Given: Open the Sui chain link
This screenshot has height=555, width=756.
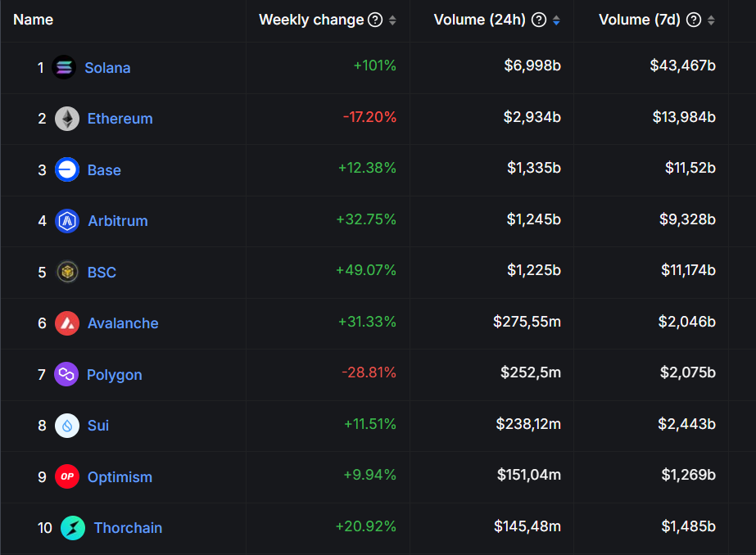Looking at the screenshot, I should pos(98,426).
